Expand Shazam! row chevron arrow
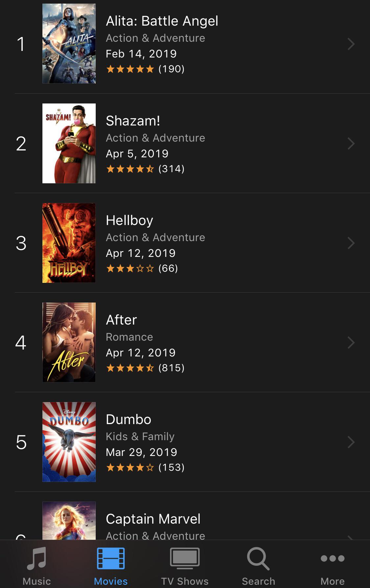Screen dimensions: 370x588 point(351,143)
